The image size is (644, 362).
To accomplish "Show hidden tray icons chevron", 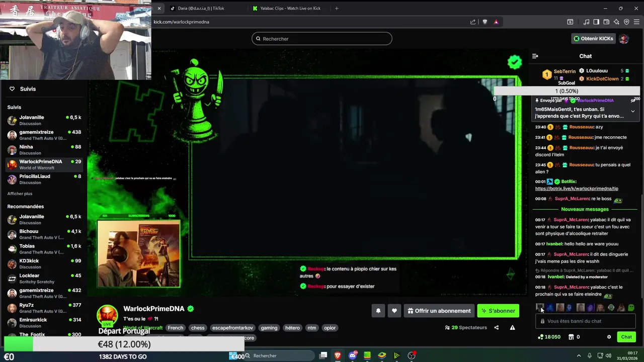I will tap(579, 355).
